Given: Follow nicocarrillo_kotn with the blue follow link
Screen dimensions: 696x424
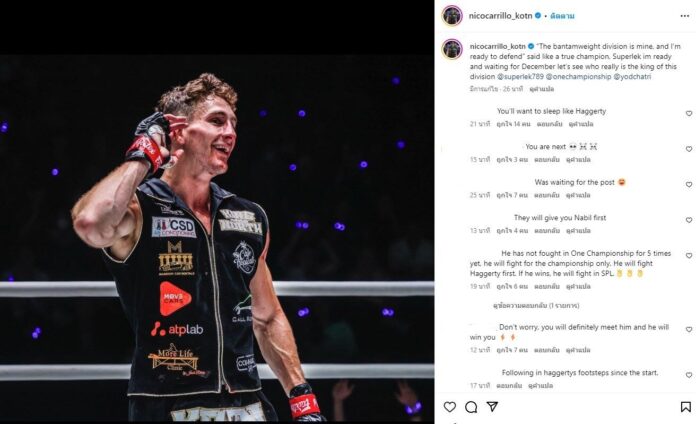Looking at the screenshot, I should pyautogui.click(x=562, y=16).
